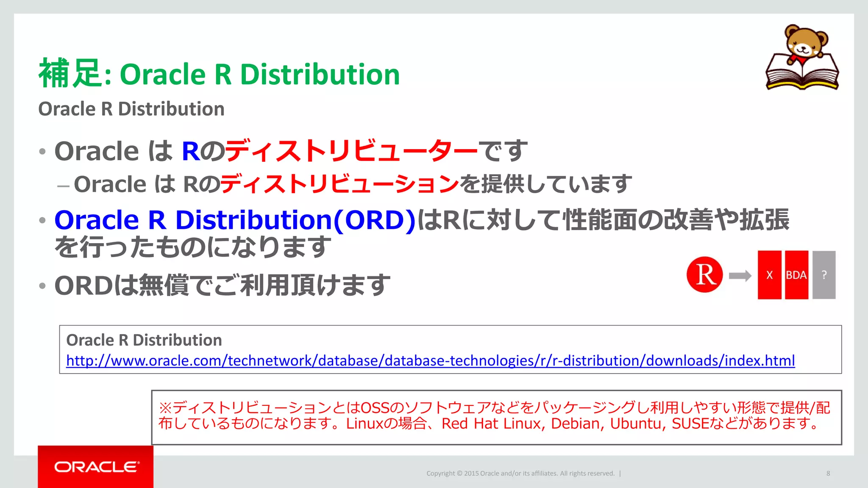Open the Oracle R Distribution download link
Viewport: 868px width, 488px height.
pos(431,360)
